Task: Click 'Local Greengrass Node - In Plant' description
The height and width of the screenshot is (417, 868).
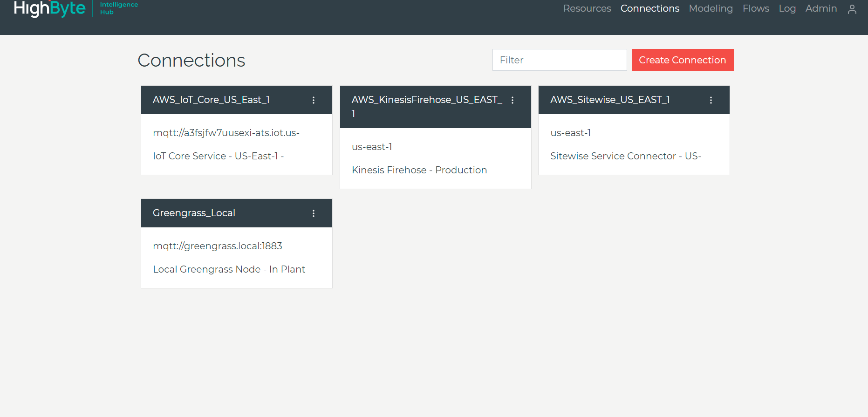Action: pos(229,269)
